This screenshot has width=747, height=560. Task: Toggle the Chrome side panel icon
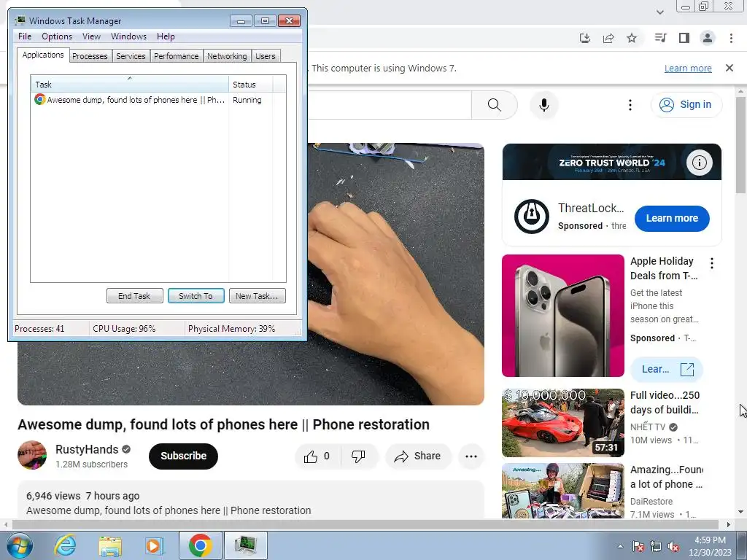tap(684, 38)
